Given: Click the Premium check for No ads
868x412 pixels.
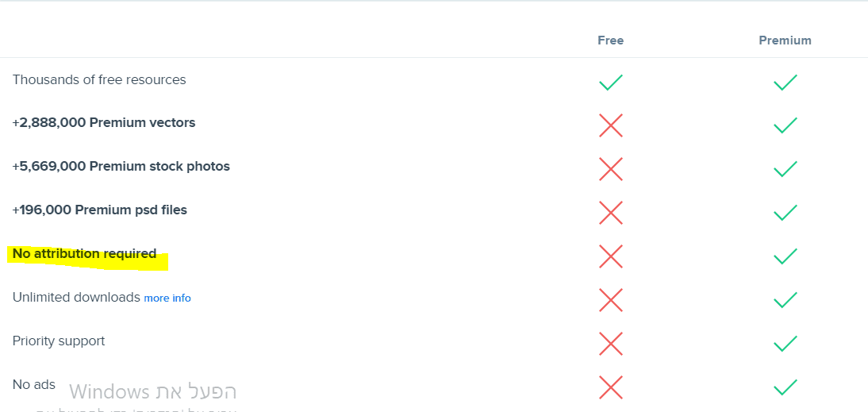Looking at the screenshot, I should tap(785, 387).
